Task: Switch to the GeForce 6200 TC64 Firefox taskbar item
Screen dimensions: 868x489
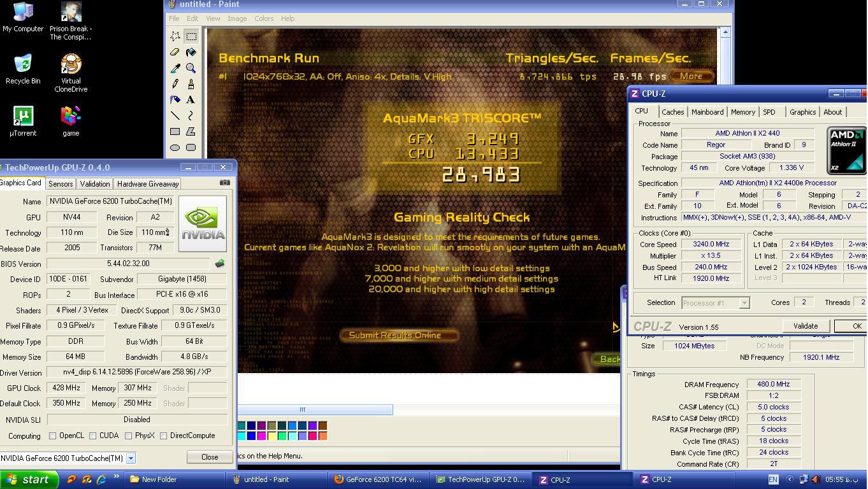Action: 379,479
